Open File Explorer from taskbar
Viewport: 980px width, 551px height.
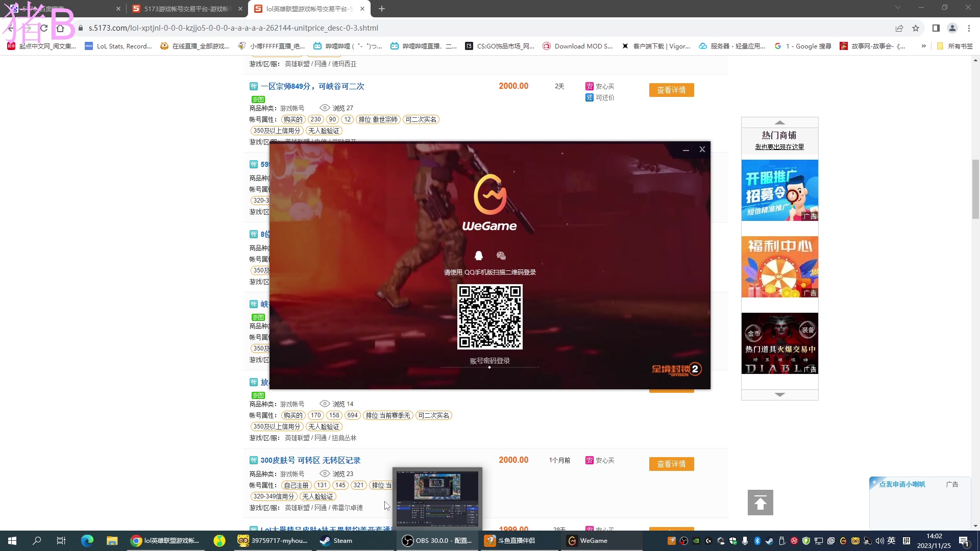112,541
